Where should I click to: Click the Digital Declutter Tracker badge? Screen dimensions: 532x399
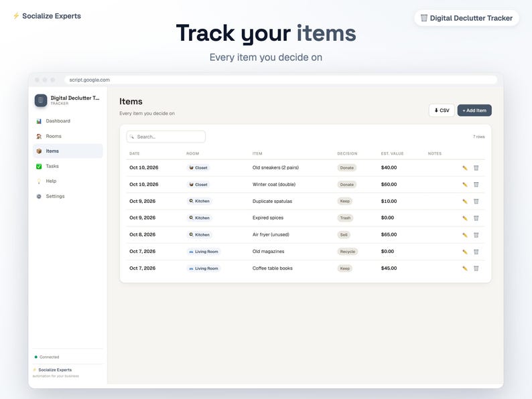466,18
